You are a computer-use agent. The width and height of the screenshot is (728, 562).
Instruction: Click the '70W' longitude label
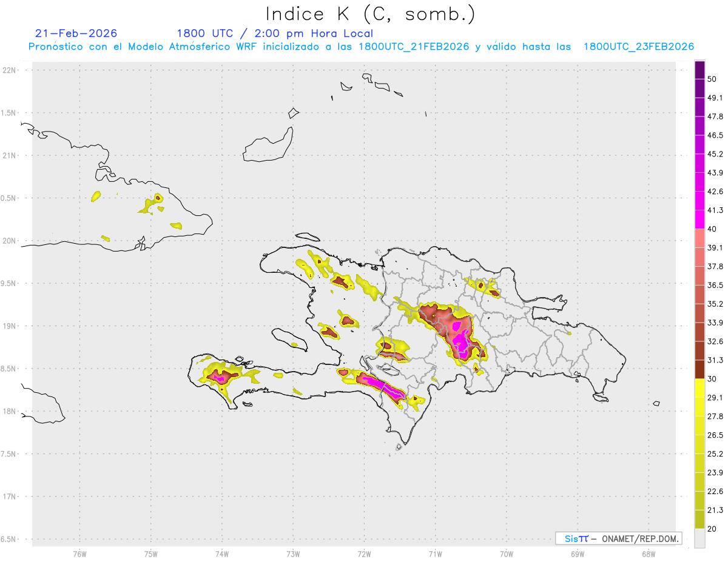point(507,554)
